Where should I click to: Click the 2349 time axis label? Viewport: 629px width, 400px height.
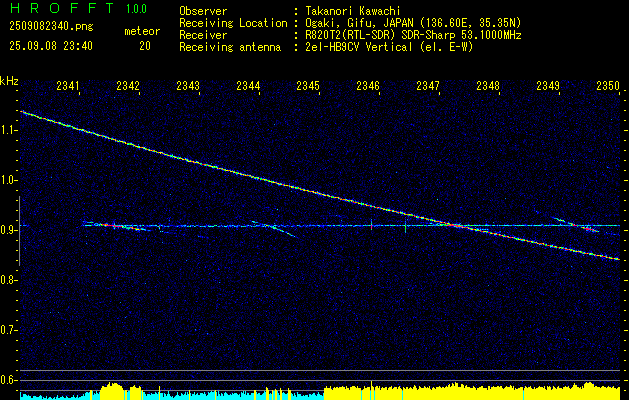tap(548, 85)
